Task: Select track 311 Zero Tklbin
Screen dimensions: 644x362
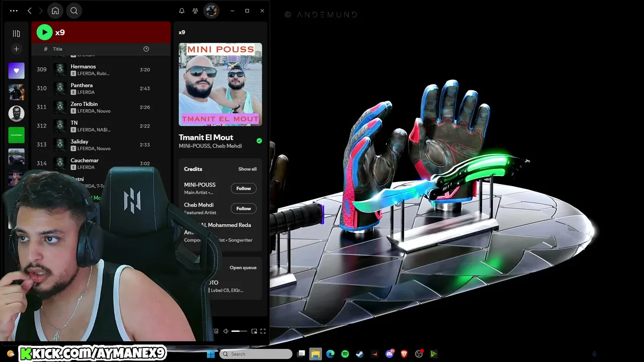Action: pos(101,107)
